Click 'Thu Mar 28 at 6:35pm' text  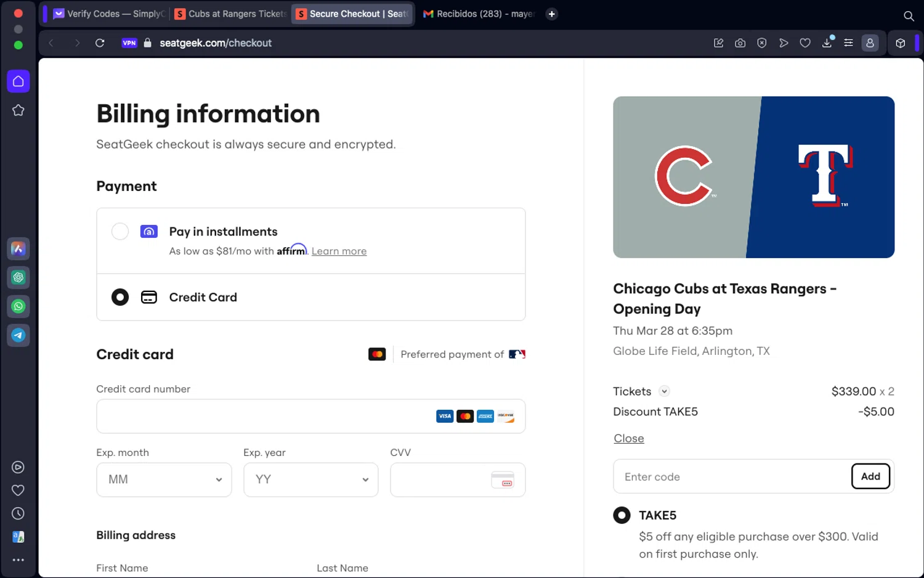point(673,331)
